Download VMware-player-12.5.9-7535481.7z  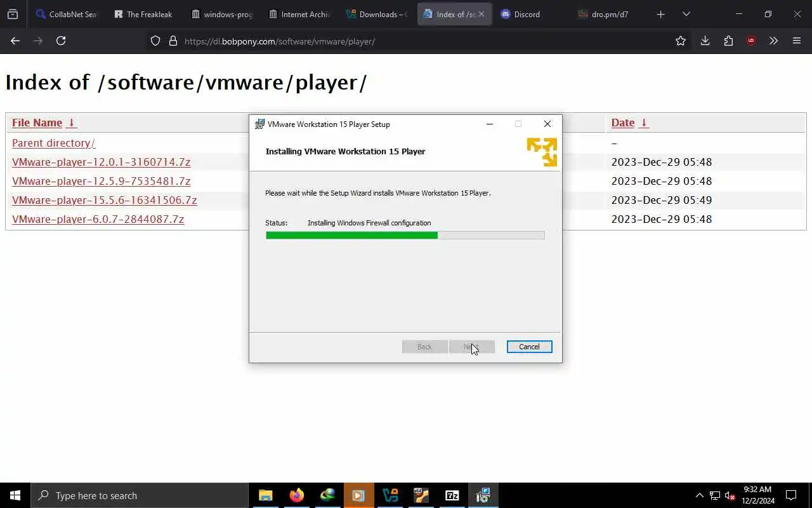pos(101,181)
